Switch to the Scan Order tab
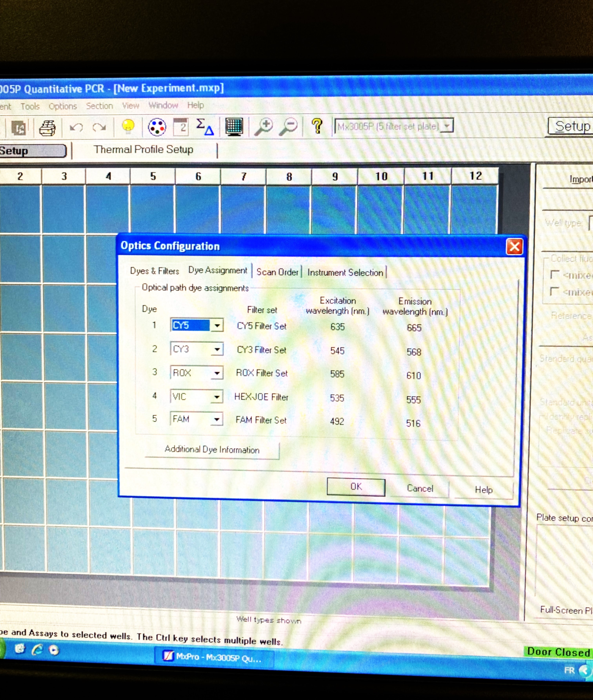The height and width of the screenshot is (700, 593). pos(278,272)
